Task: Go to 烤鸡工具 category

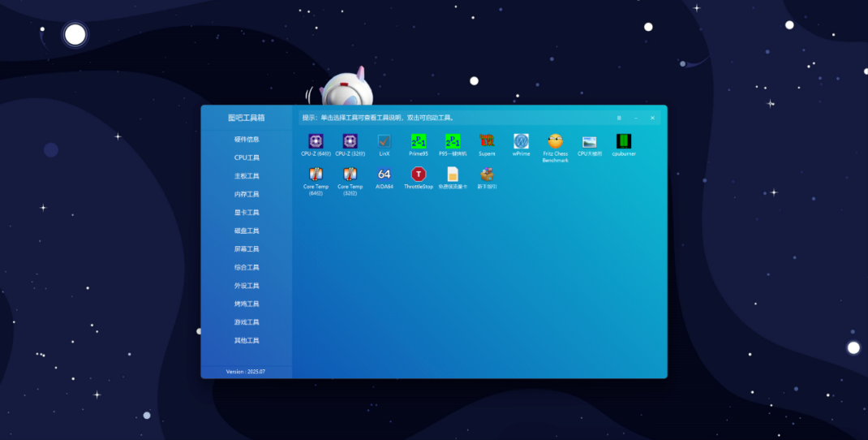Action: point(247,304)
